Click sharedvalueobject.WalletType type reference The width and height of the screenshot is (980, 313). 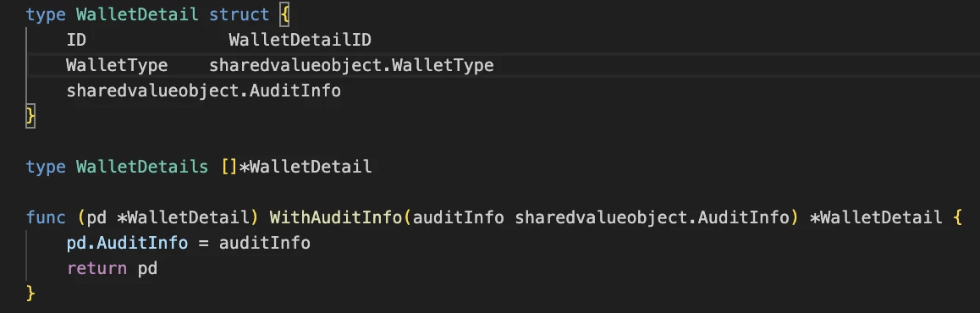coord(351,66)
